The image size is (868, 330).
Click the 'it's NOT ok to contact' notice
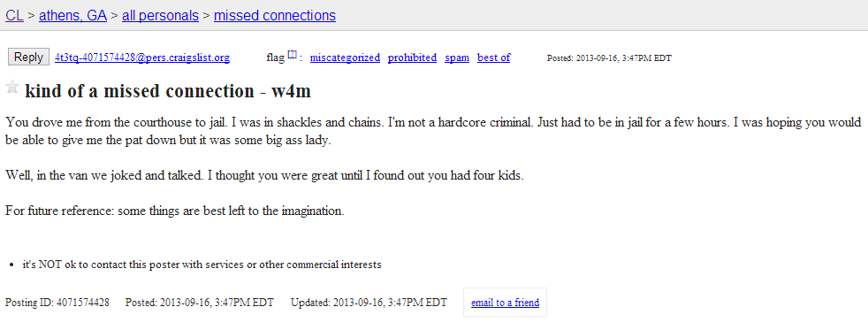[202, 265]
